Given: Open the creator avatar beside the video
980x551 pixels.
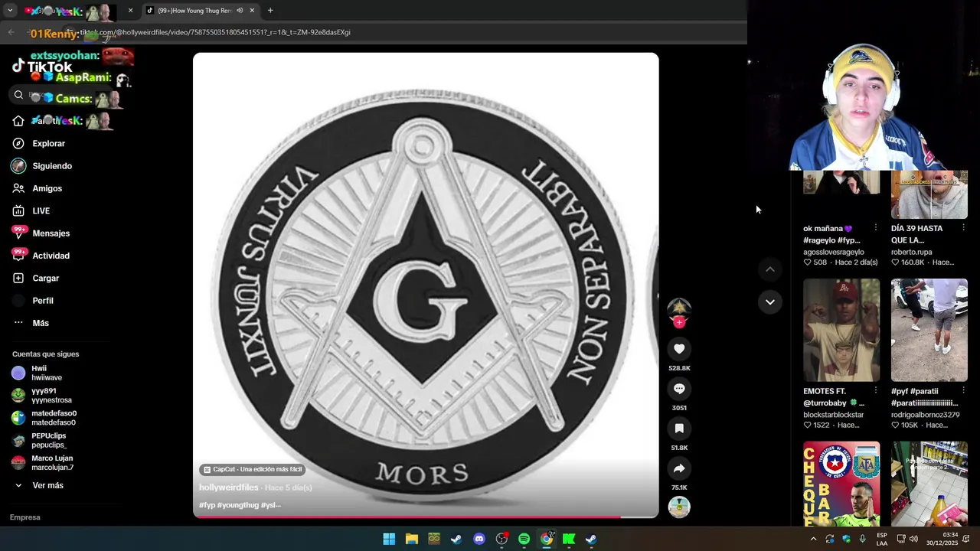Looking at the screenshot, I should (679, 308).
